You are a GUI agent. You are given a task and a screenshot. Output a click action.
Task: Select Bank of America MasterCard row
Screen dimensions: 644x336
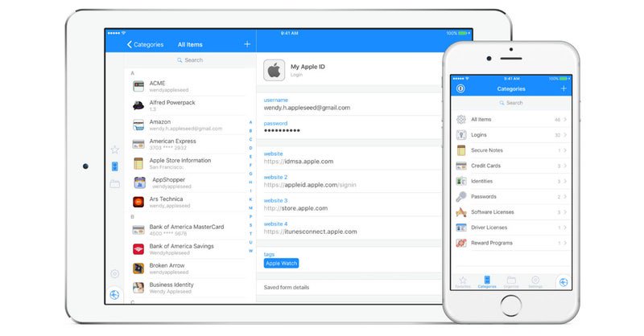(189, 230)
